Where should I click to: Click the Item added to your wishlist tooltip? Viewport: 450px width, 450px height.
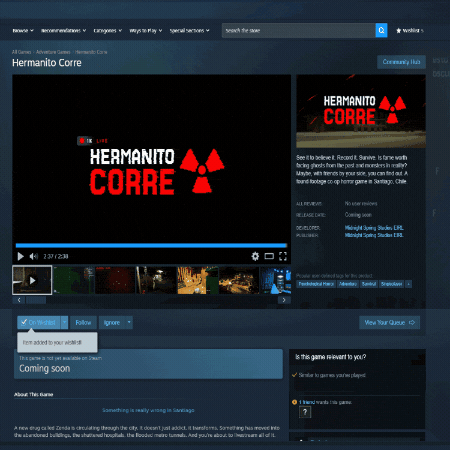click(x=57, y=342)
